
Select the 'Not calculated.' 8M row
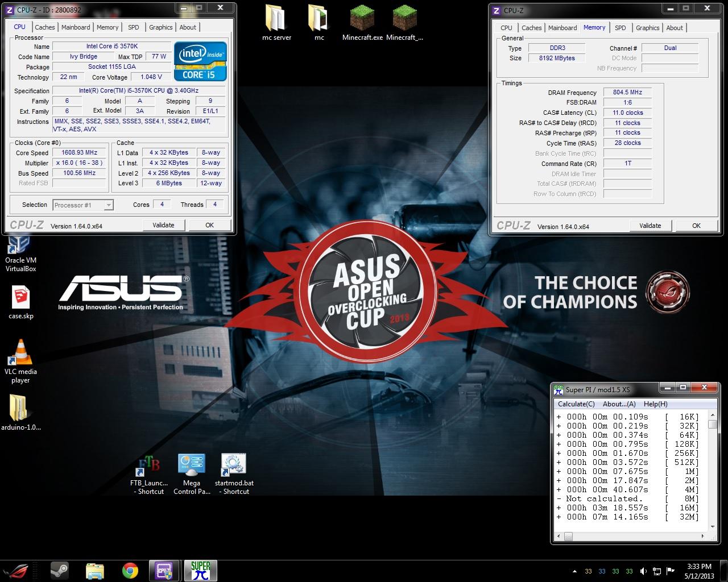[628, 498]
